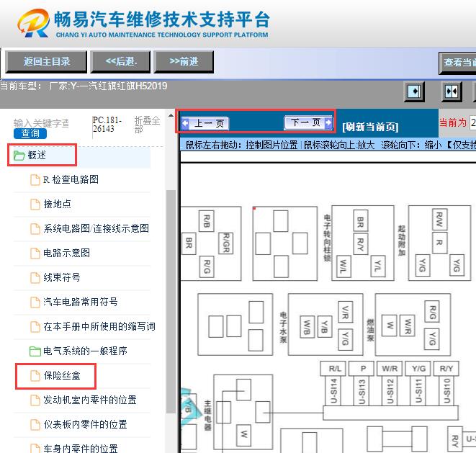Screen dimensions: 476x453
Task: Expand the 电气系统的一般程序 folder
Action: 85,351
